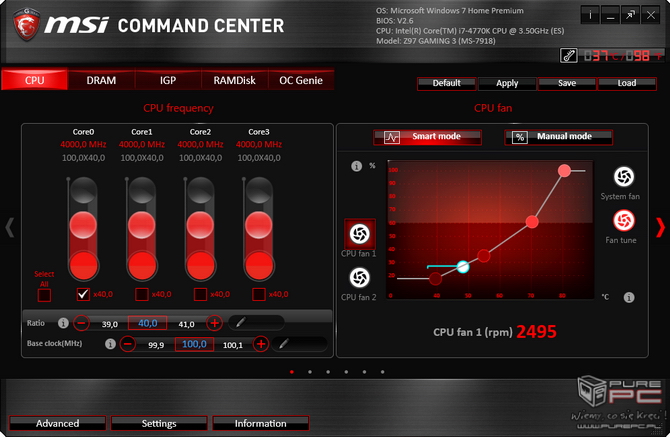The height and width of the screenshot is (437, 670).
Task: Select the CPU fan 2 icon
Action: point(360,278)
